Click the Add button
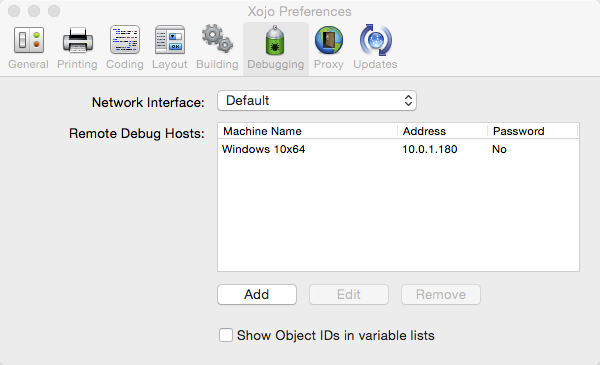 257,295
